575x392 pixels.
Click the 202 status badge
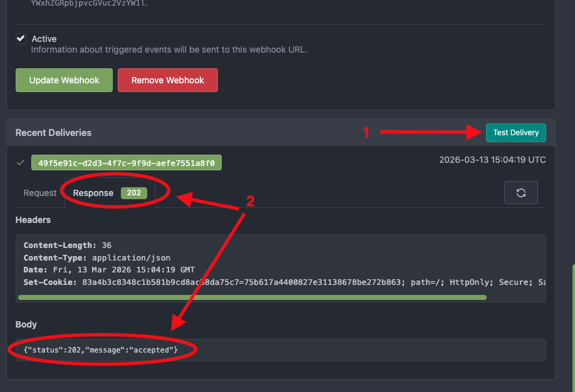(133, 193)
